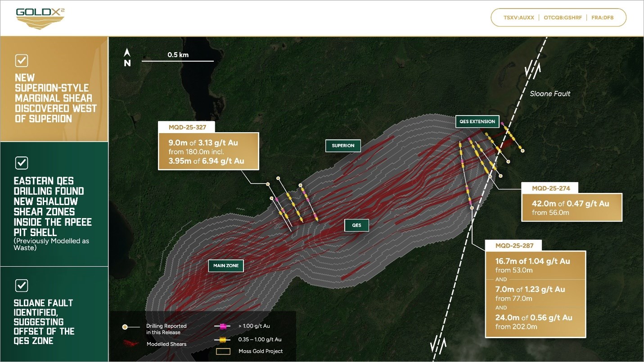This screenshot has width=644, height=362.
Task: Select the SUPERION zone label
Action: (343, 146)
